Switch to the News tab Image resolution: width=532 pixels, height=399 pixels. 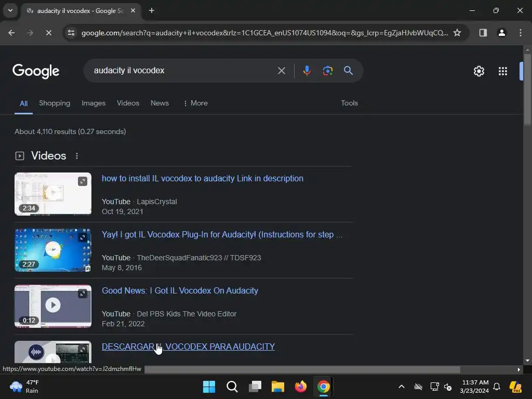pyautogui.click(x=159, y=103)
